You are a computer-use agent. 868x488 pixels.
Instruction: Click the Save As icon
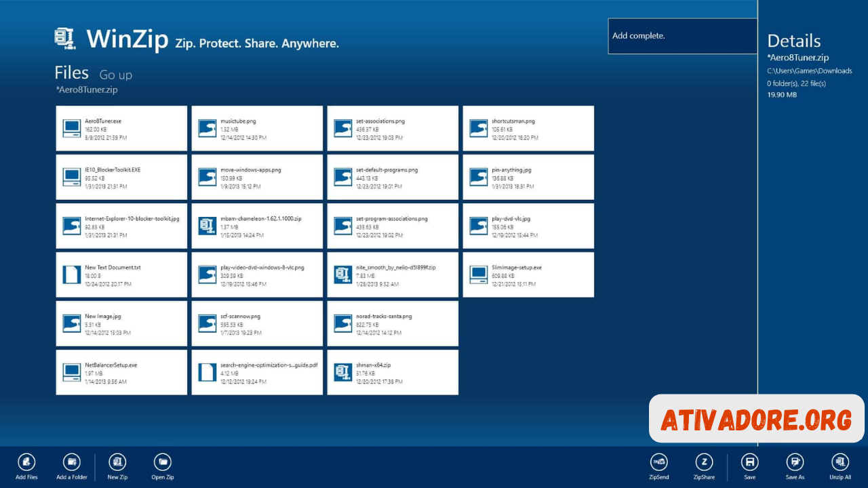pos(795,462)
